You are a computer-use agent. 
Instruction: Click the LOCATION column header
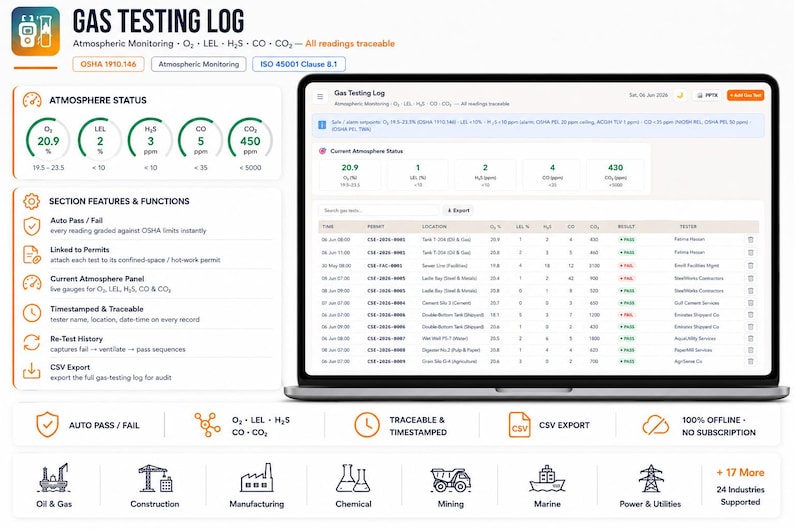[x=434, y=226]
